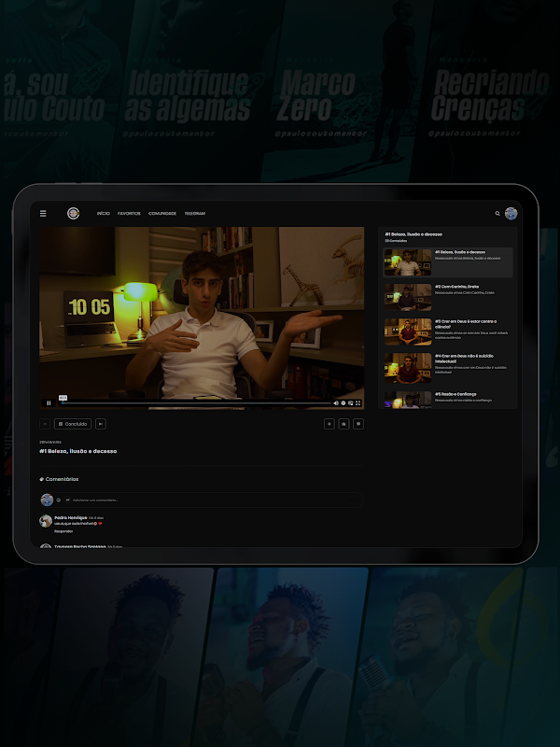Pause the video
This screenshot has height=747, width=560.
coord(49,403)
